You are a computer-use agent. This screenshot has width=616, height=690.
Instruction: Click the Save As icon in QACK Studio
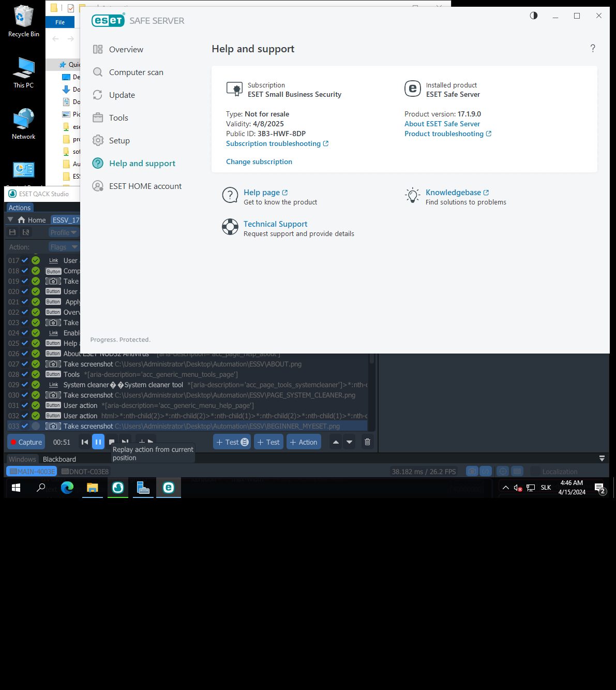pos(26,232)
